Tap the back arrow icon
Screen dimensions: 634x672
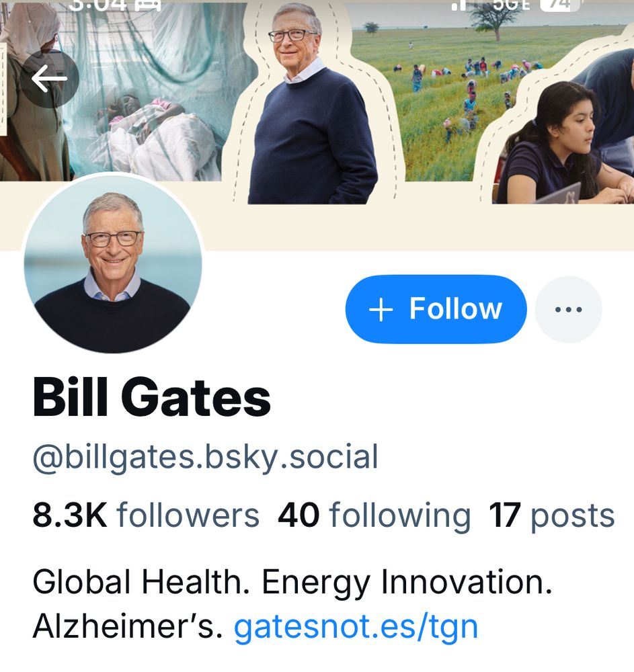click(x=49, y=79)
